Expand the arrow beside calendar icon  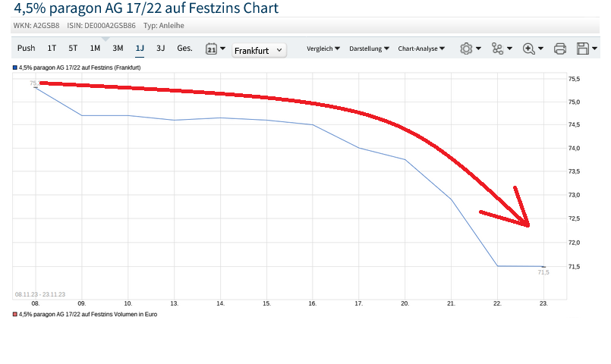[x=223, y=49]
